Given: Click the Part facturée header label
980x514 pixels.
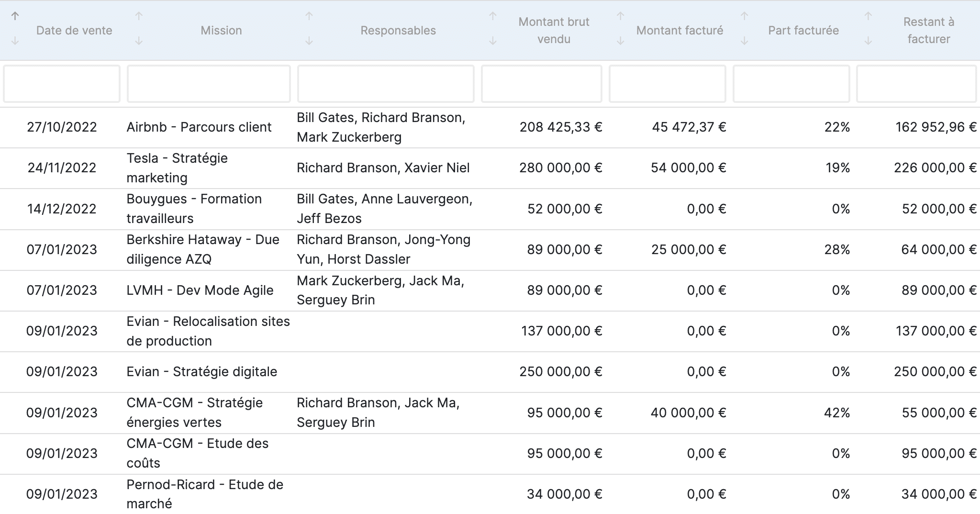Looking at the screenshot, I should (x=804, y=31).
